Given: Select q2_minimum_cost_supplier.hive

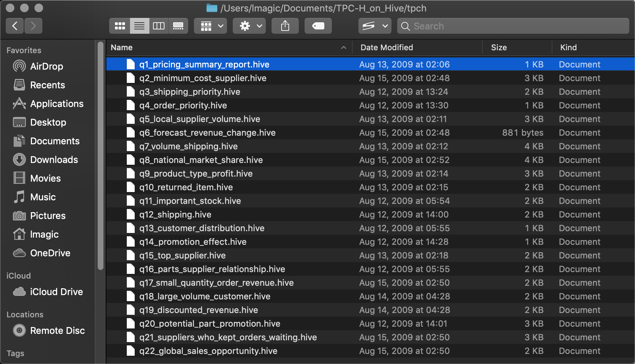Looking at the screenshot, I should click(x=370, y=78).
